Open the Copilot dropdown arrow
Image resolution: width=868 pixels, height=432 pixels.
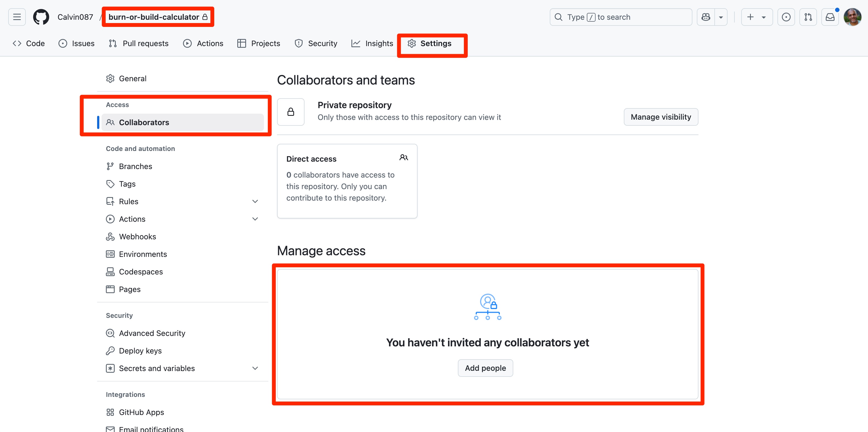[x=721, y=17]
